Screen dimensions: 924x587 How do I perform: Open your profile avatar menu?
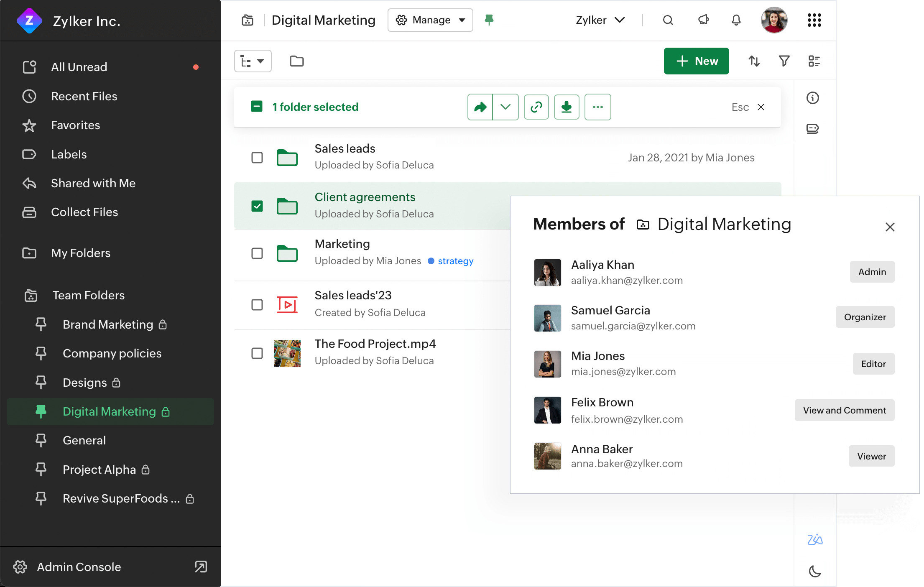774,20
